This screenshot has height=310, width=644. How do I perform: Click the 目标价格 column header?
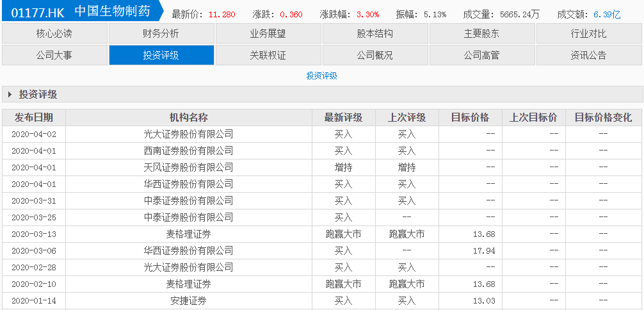coord(471,118)
